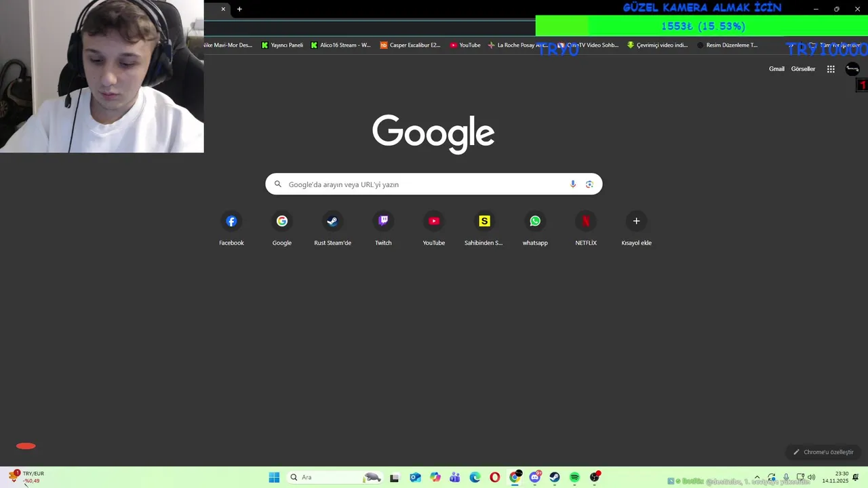Click the microphone tray icon
This screenshot has height=488, width=868.
[786, 477]
